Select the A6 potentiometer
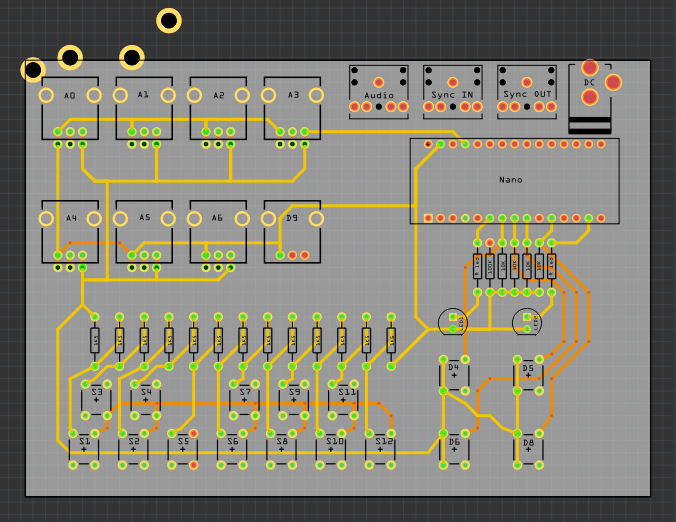This screenshot has width=676, height=522. point(218,230)
